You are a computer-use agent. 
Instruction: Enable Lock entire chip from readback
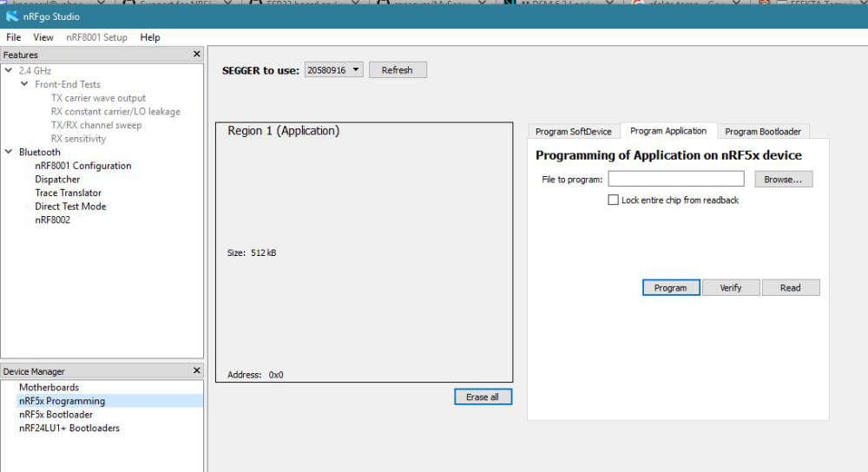(x=614, y=200)
